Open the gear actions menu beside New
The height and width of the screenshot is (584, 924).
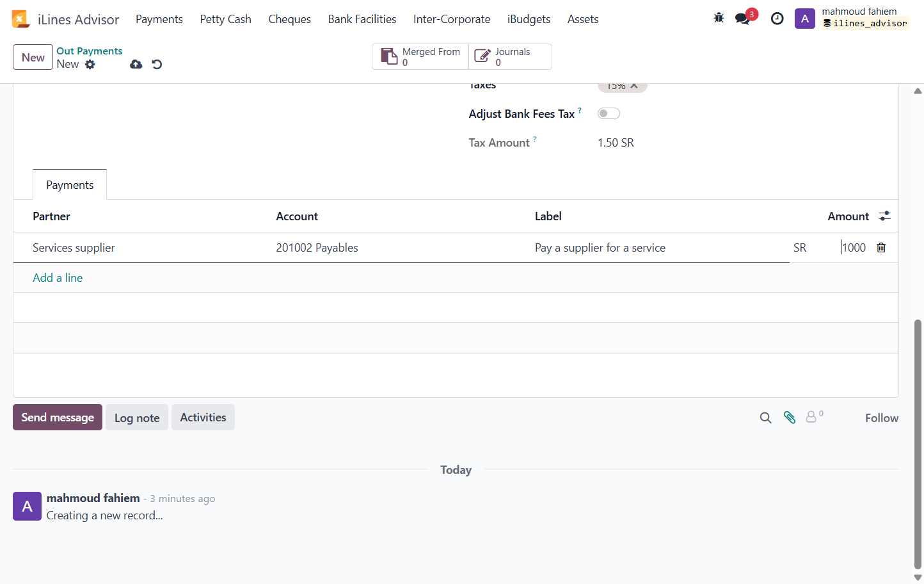90,64
